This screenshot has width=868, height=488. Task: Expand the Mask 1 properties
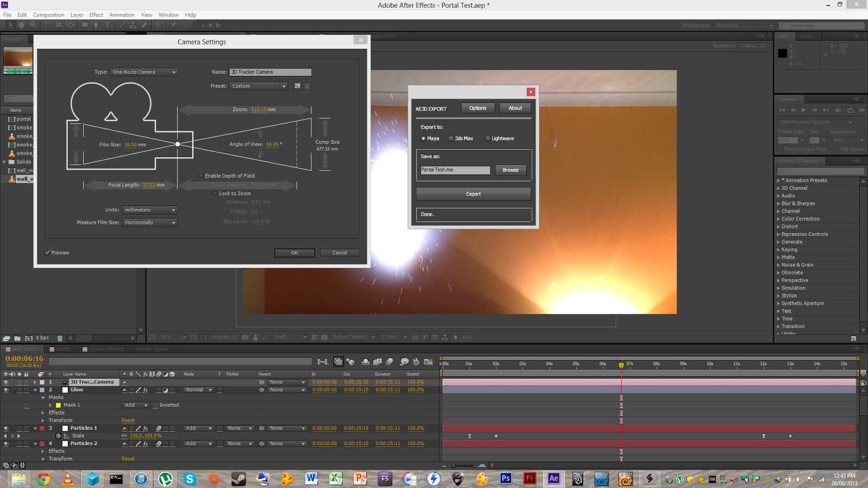pos(50,405)
